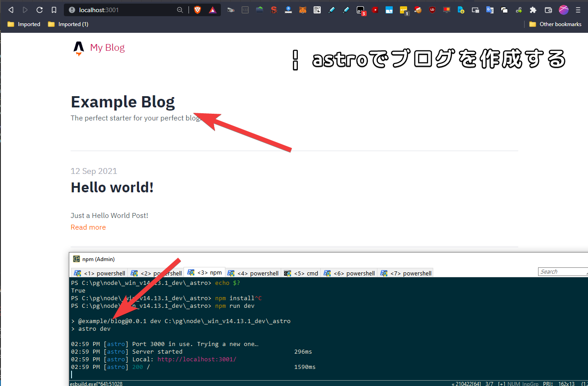The width and height of the screenshot is (588, 386).
Task: Open the first Imported bookmarks folder
Action: (24, 24)
